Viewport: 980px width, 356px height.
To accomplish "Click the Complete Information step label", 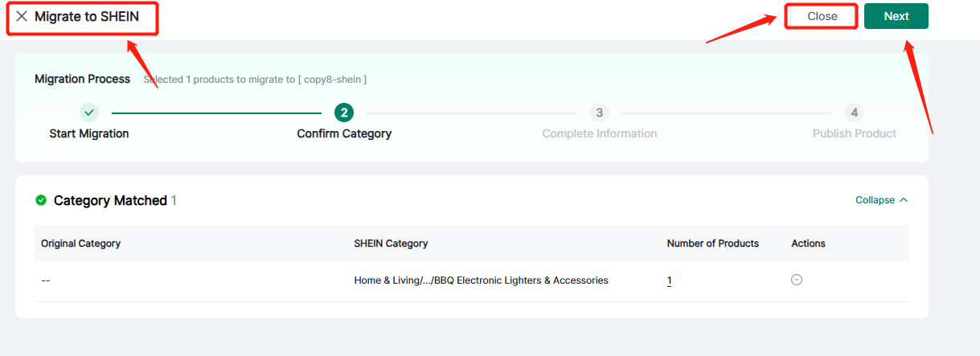I will point(599,133).
